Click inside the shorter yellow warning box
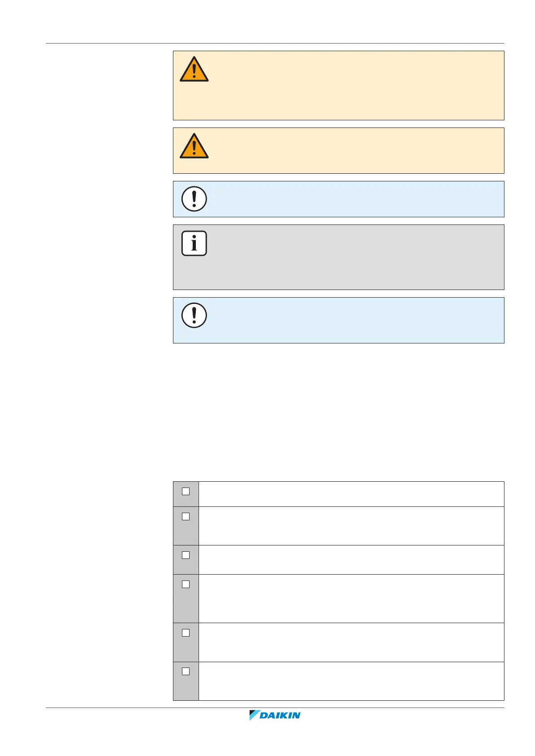This screenshot has width=535, height=756. 350,150
